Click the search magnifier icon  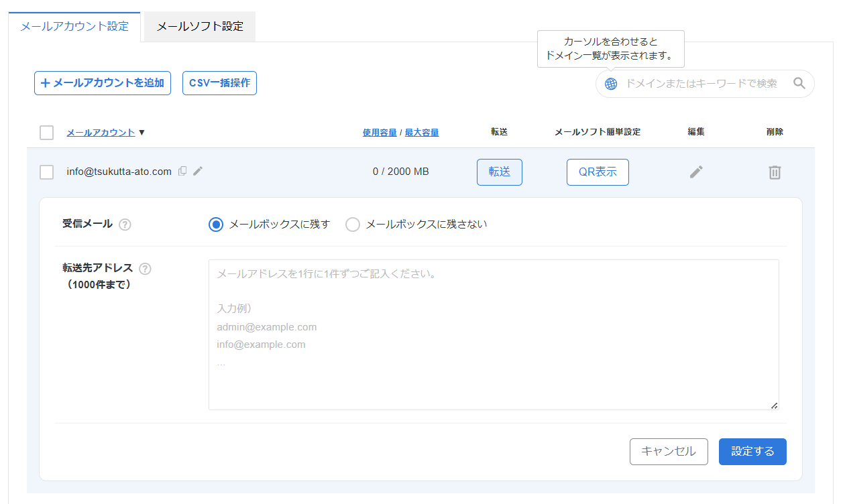pyautogui.click(x=799, y=83)
